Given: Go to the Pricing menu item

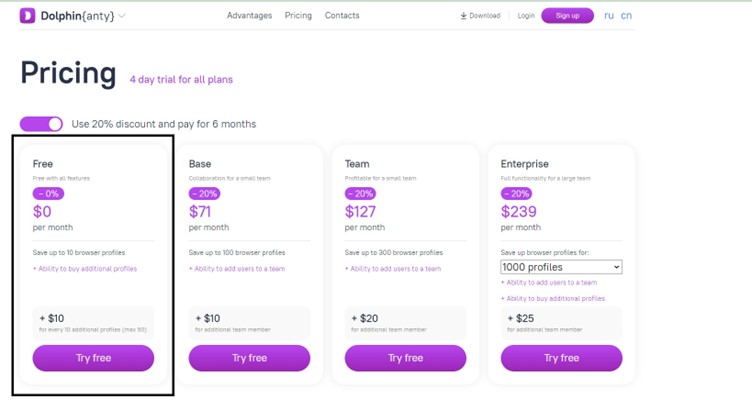Looking at the screenshot, I should pos(298,16).
